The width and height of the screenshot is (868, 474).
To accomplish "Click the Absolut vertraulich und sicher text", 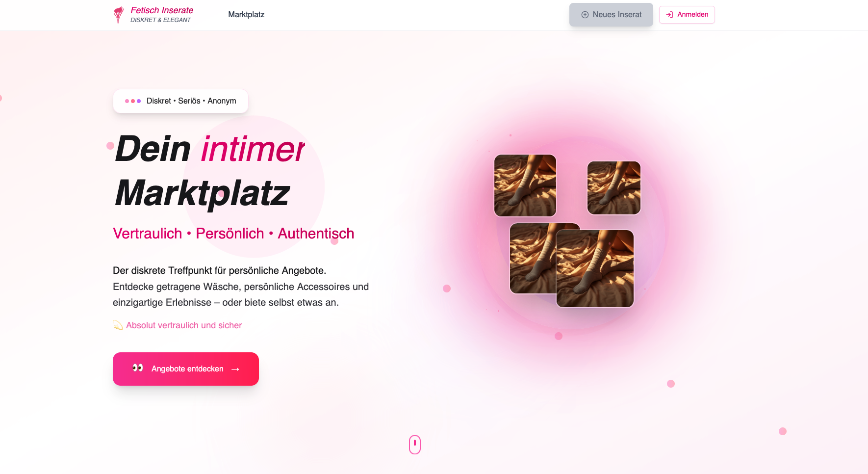I will 184,325.
